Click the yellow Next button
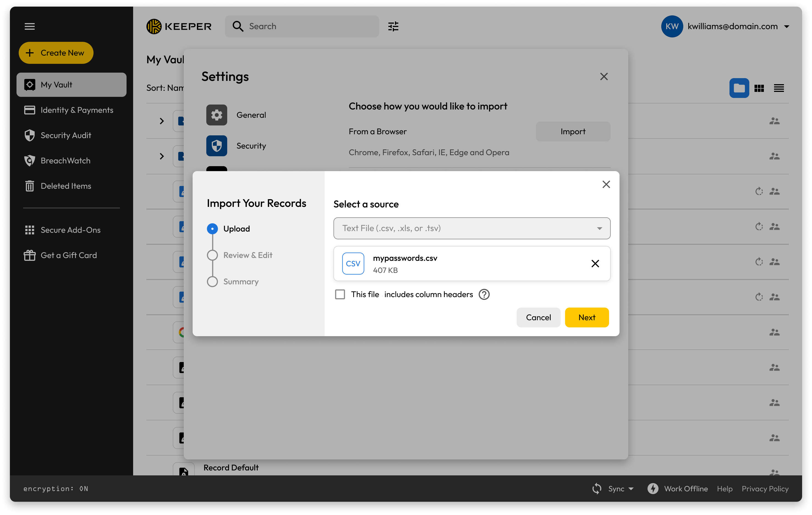Screen dimensions: 812x515 586,317
